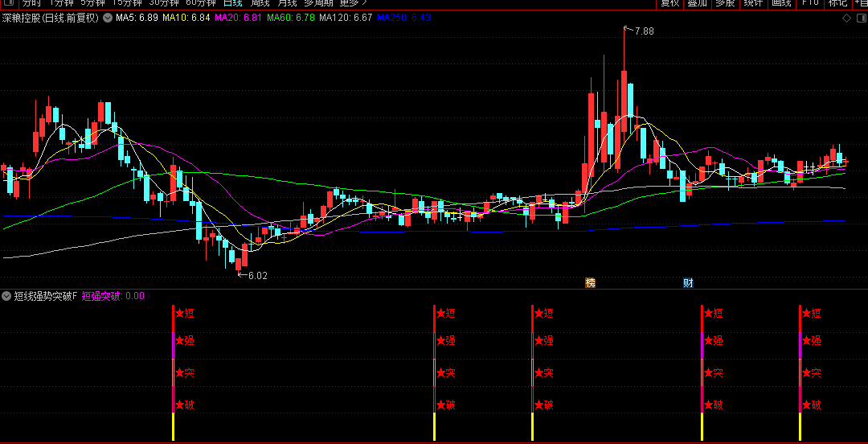Toggle the side panel layout icon
Image resolution: width=868 pixels, height=444 pixels.
(862, 18)
